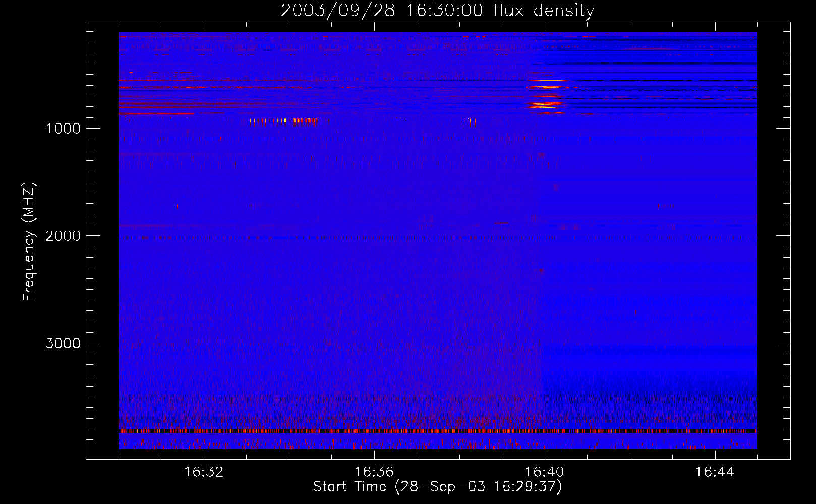Image resolution: width=816 pixels, height=504 pixels.
Task: Select the 'Start Time (28-Sep-03 16:29:37)' axis label
Action: pyautogui.click(x=437, y=487)
